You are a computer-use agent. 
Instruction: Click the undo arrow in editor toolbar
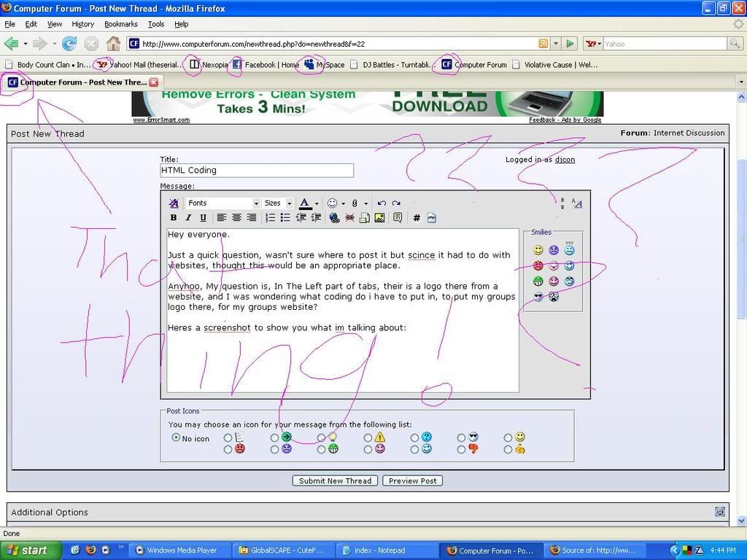382,203
